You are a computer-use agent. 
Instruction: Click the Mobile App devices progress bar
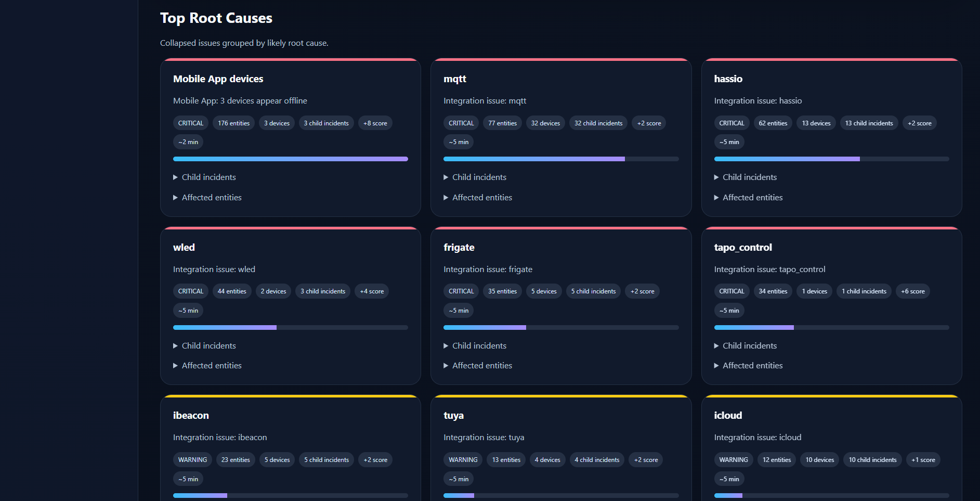[x=291, y=159]
